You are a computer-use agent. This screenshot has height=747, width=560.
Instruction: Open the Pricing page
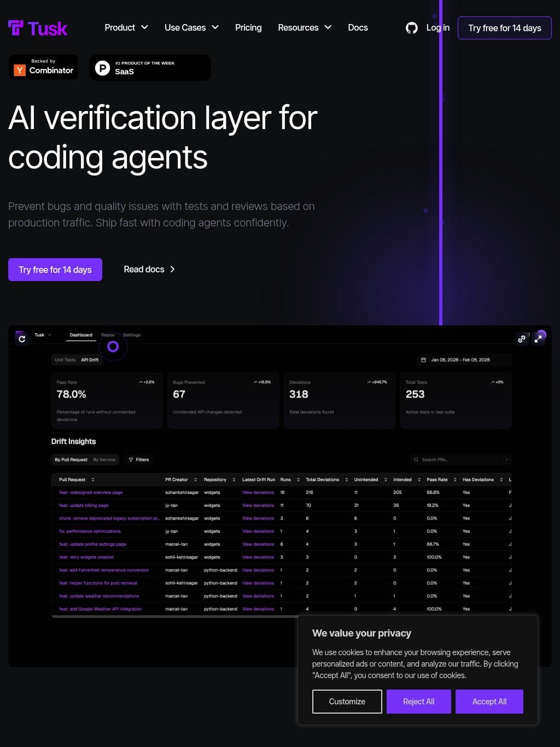click(248, 27)
